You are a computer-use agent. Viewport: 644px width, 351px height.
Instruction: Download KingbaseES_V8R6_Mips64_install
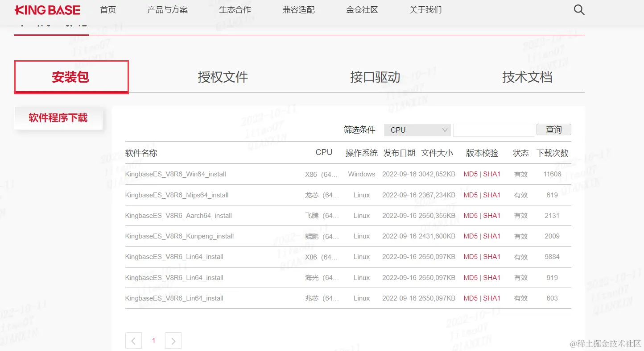pos(177,195)
